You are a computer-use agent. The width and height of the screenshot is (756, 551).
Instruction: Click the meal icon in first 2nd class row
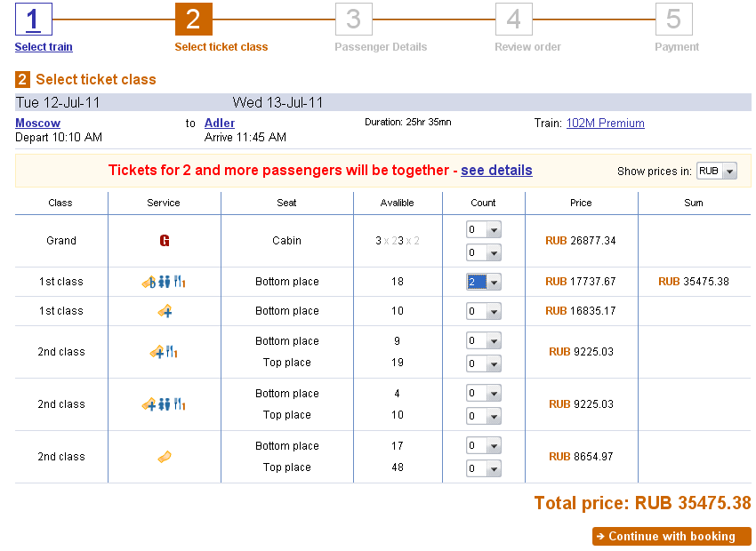[x=171, y=352]
